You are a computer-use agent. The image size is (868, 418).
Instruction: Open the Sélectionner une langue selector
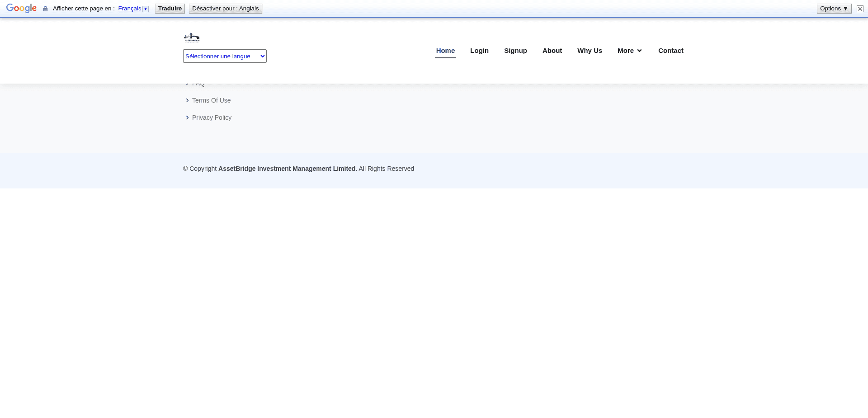point(225,56)
